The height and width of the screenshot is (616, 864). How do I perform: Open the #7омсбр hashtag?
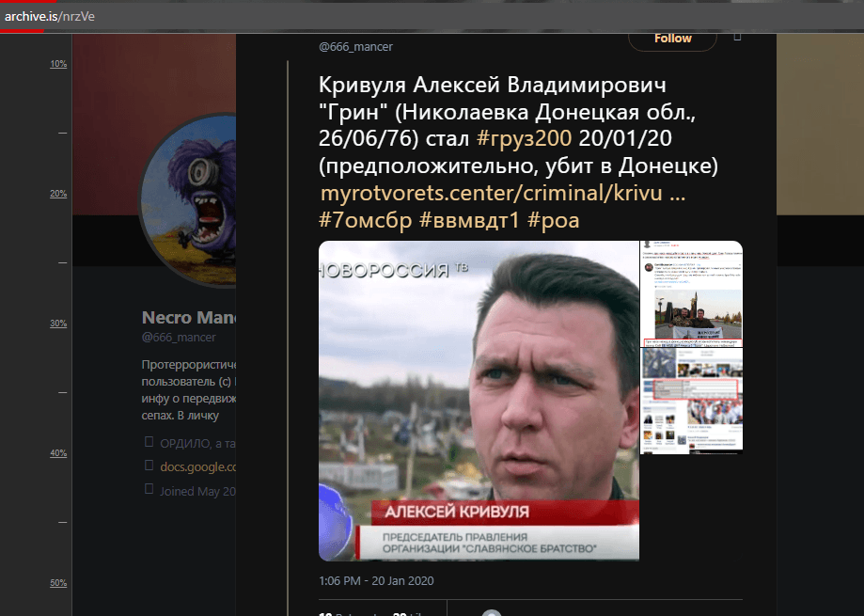366,220
